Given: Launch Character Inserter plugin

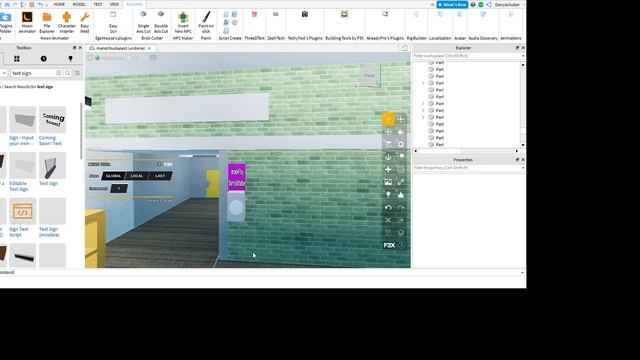Looking at the screenshot, I should pyautogui.click(x=67, y=23).
